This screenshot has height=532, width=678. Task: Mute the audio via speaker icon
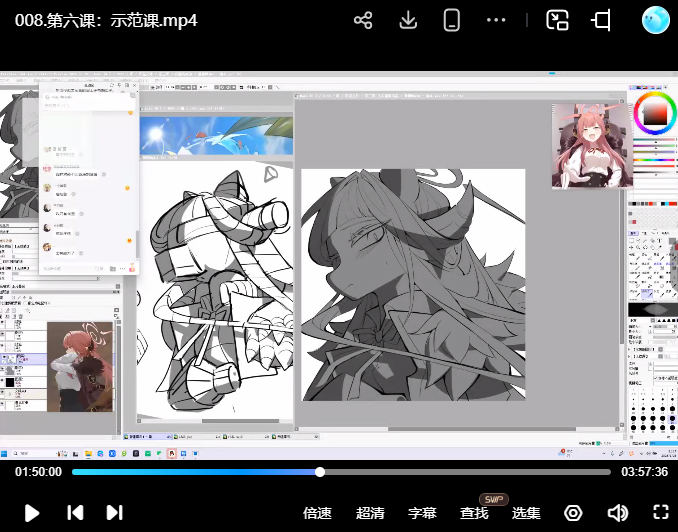coord(617,513)
